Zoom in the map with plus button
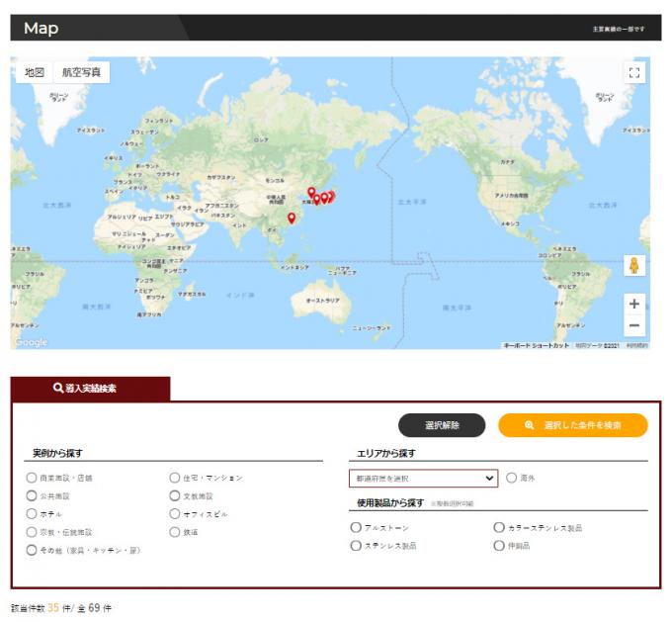672x622 pixels. point(634,304)
